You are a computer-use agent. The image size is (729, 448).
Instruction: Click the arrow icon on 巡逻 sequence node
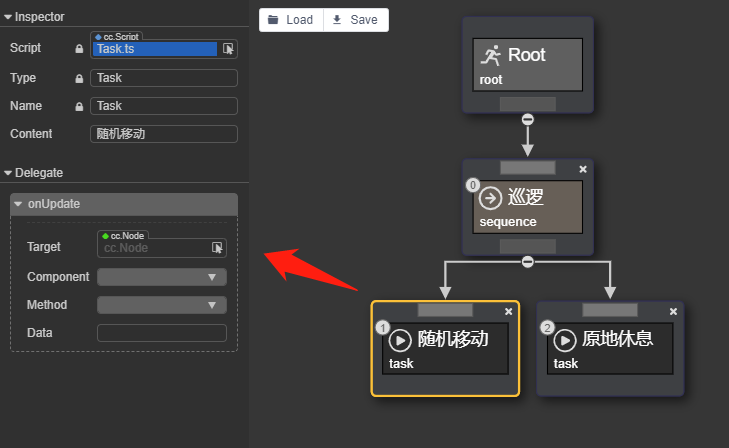coord(490,197)
